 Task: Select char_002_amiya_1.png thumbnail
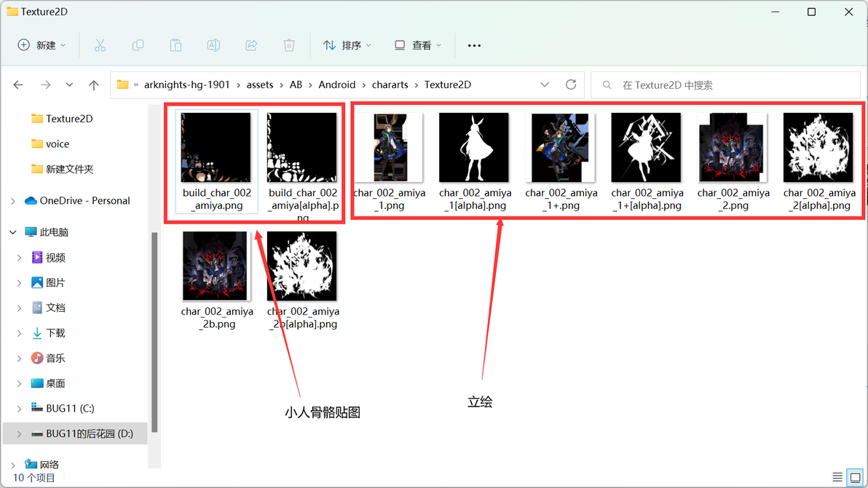(390, 148)
